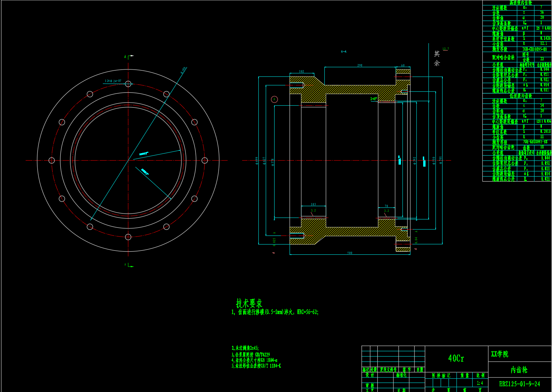Click the coefficient value 0.2018
Screen dimensions: 552x392
tap(545, 131)
